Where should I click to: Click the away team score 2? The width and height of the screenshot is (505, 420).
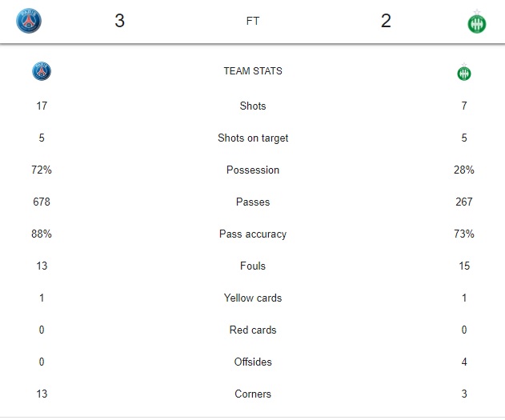(x=386, y=21)
